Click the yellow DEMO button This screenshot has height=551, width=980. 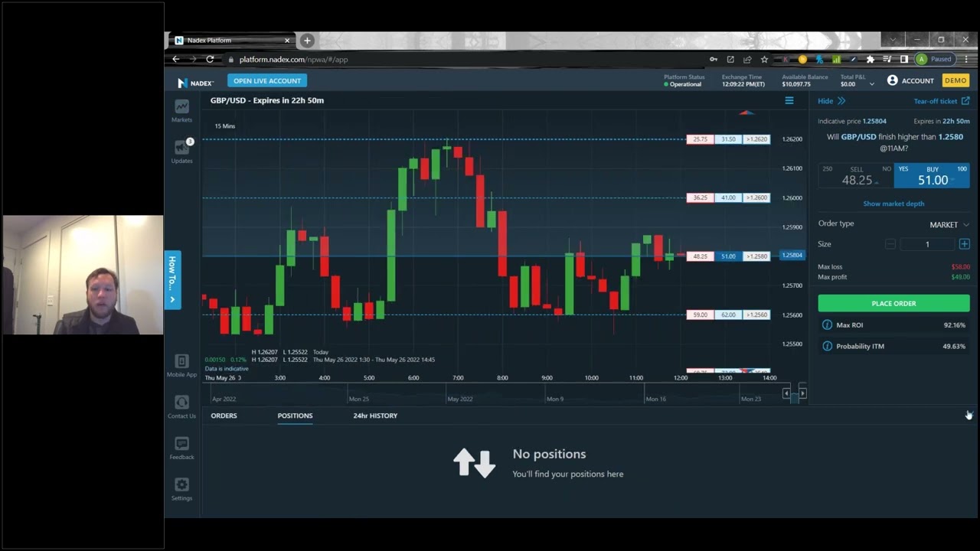point(955,80)
